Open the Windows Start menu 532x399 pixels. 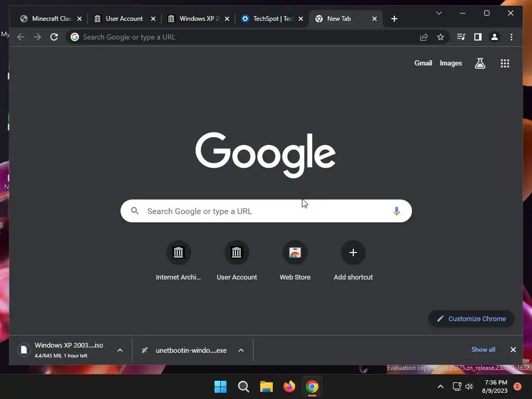coord(220,387)
